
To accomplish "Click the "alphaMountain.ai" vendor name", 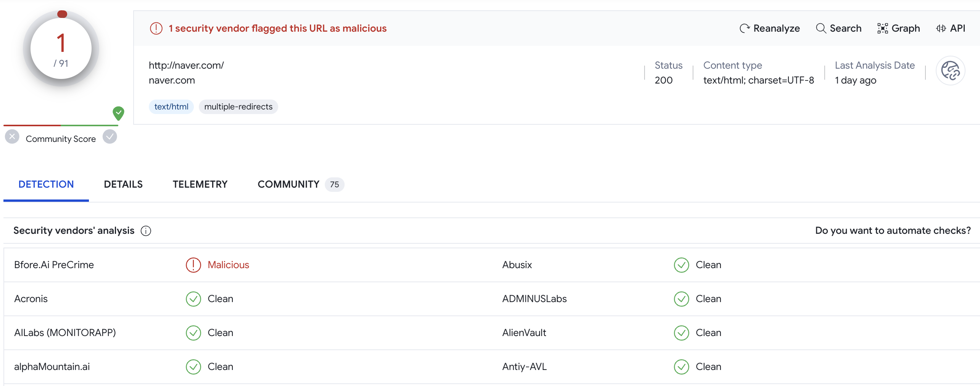I will coord(52,367).
